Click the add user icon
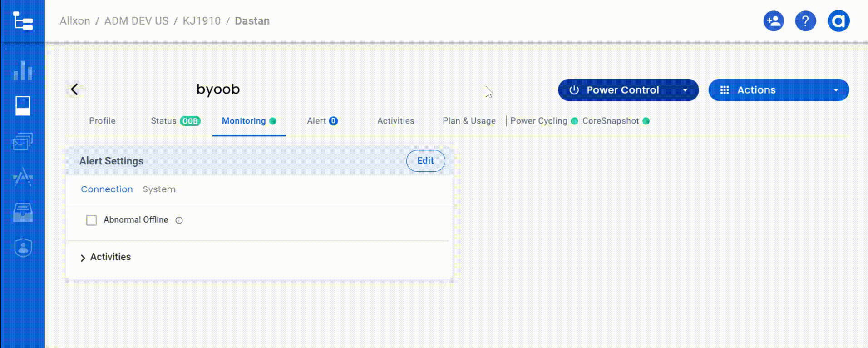The width and height of the screenshot is (868, 348). tap(774, 21)
